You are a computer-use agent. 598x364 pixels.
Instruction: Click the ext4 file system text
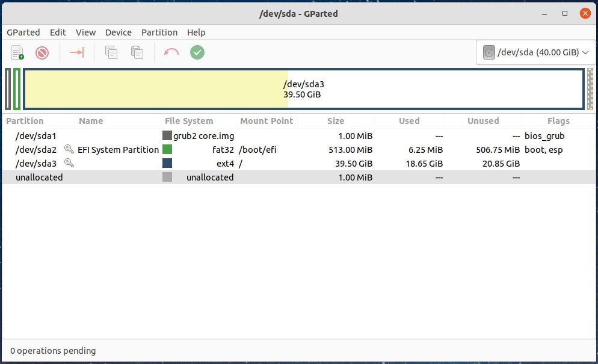(225, 163)
